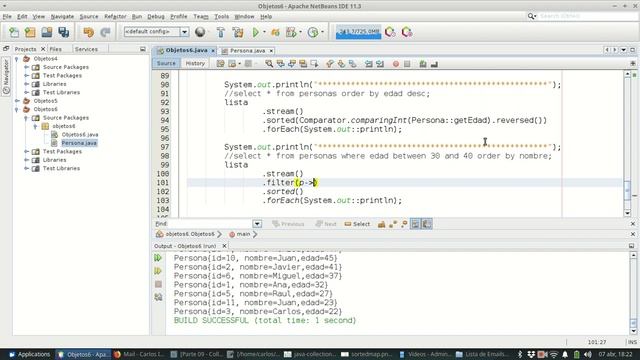Click the first profiler icon after the memory bar
Viewport: 640px width, 360px height.
[x=390, y=32]
